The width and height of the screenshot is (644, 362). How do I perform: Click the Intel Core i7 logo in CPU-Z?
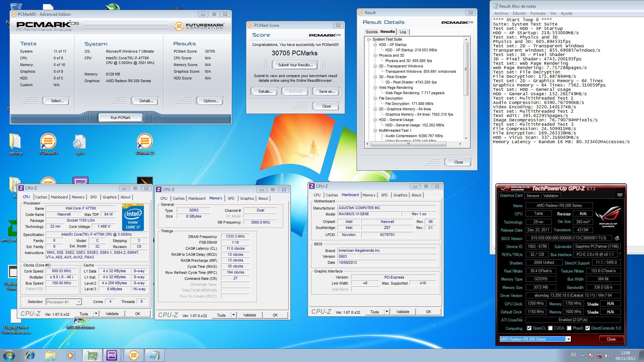pos(133,217)
